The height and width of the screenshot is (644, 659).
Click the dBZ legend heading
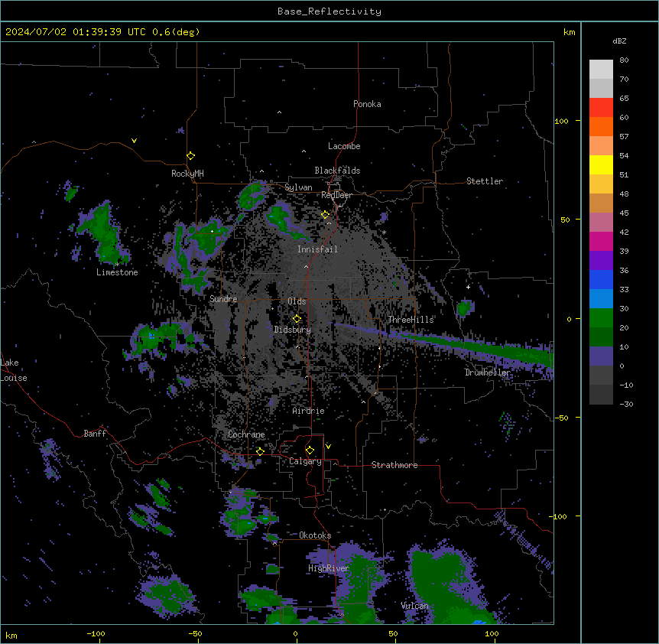(x=619, y=41)
